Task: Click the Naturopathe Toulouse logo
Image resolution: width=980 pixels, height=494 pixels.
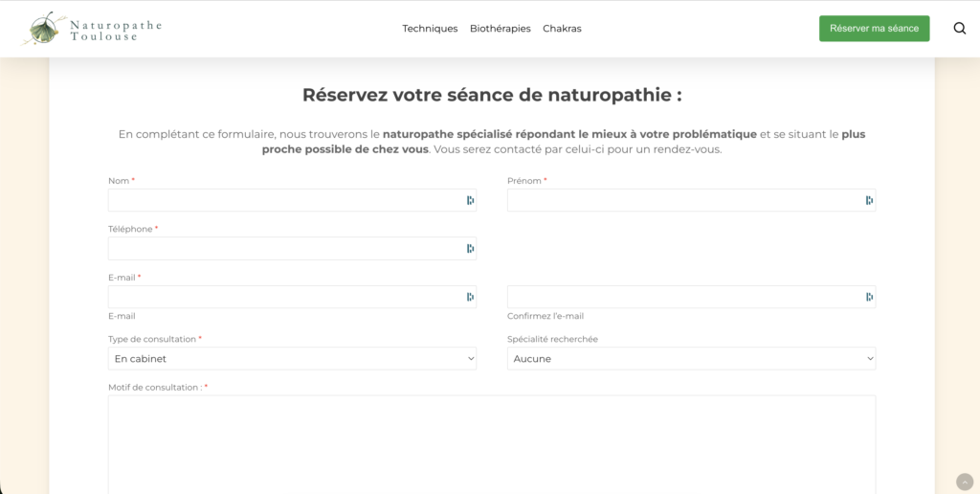Action: (91, 29)
